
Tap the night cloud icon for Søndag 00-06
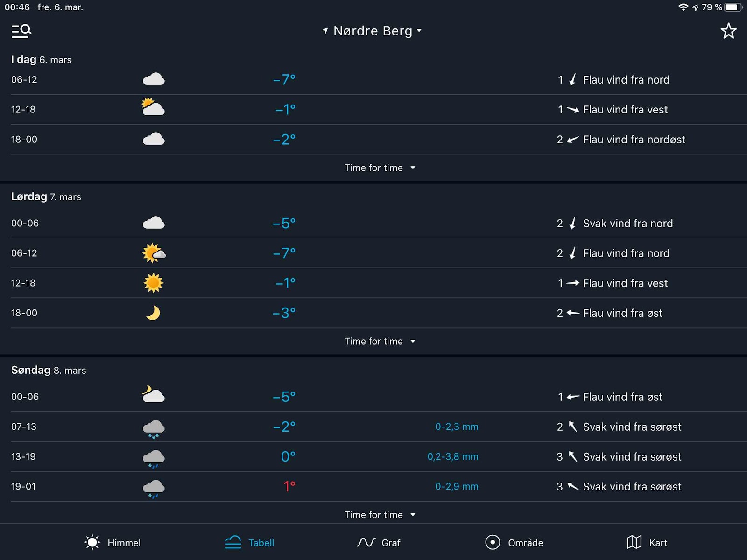153,395
